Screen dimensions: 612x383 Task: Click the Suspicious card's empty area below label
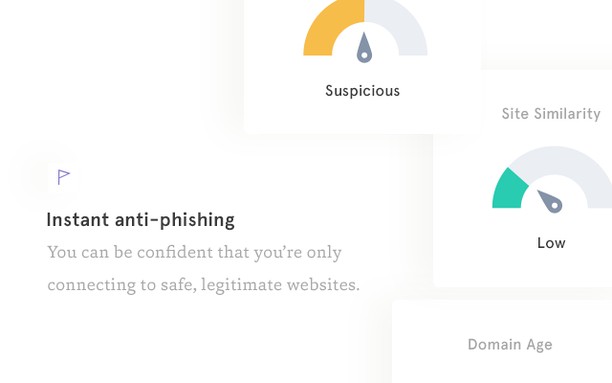click(x=363, y=116)
